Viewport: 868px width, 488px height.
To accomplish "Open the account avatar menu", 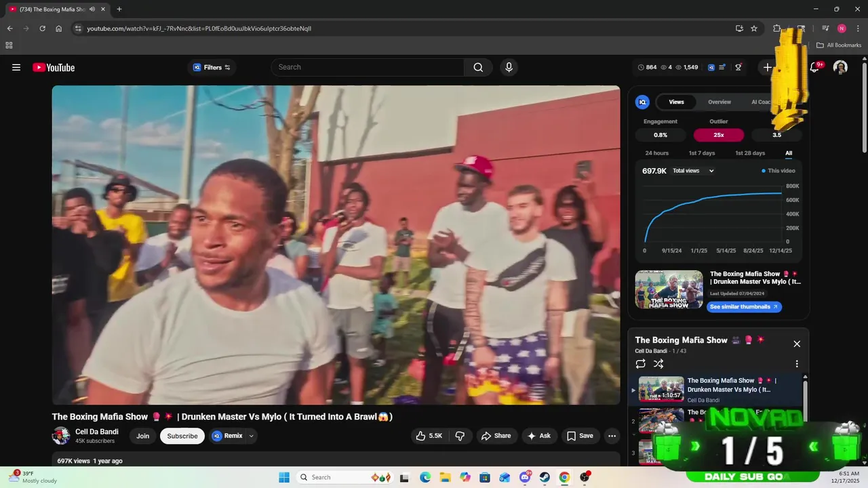I will click(x=840, y=67).
